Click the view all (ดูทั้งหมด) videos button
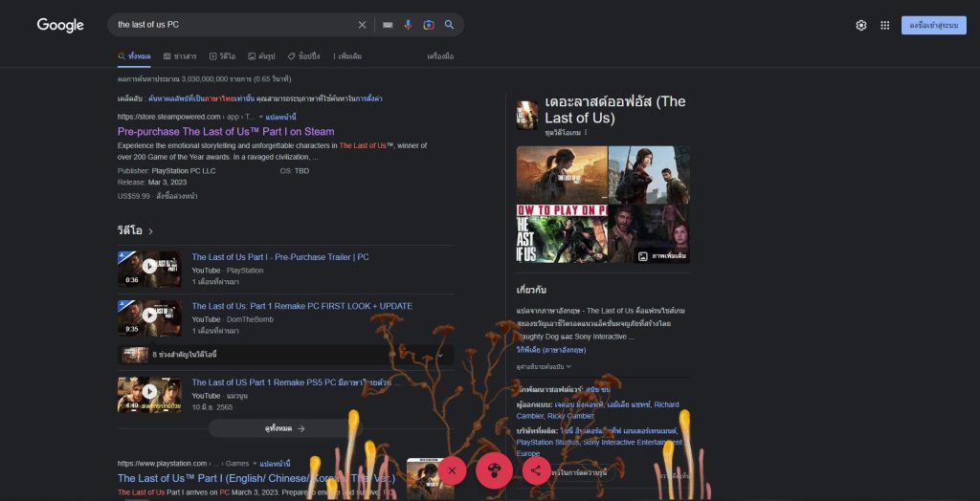The image size is (980, 501). point(285,428)
